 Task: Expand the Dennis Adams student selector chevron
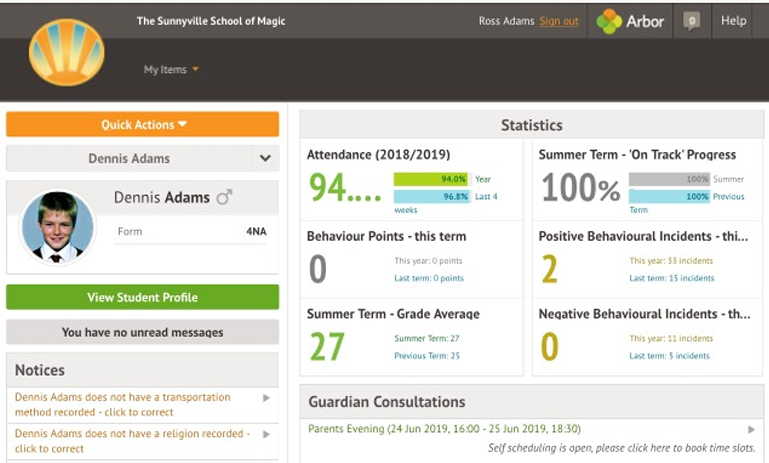coord(265,158)
